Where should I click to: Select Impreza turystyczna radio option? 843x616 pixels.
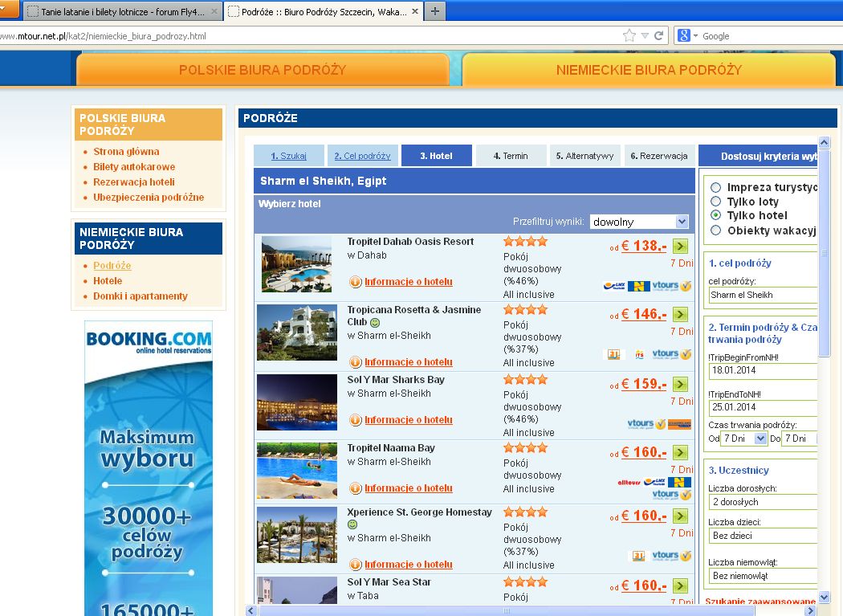715,187
